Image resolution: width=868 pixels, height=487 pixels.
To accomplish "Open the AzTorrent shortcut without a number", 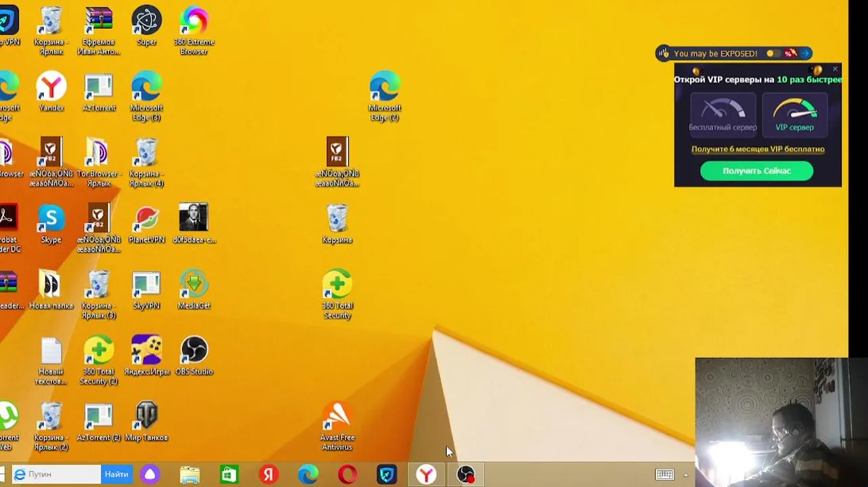I will point(99,91).
